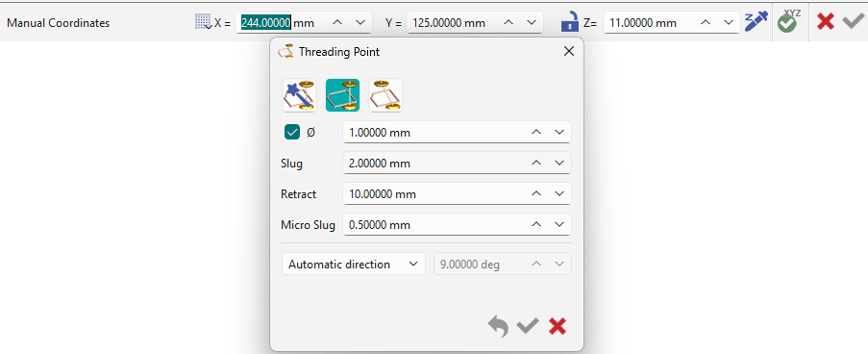Decrease Retract value with down arrow
Viewport: 868px width, 354px height.
(559, 194)
